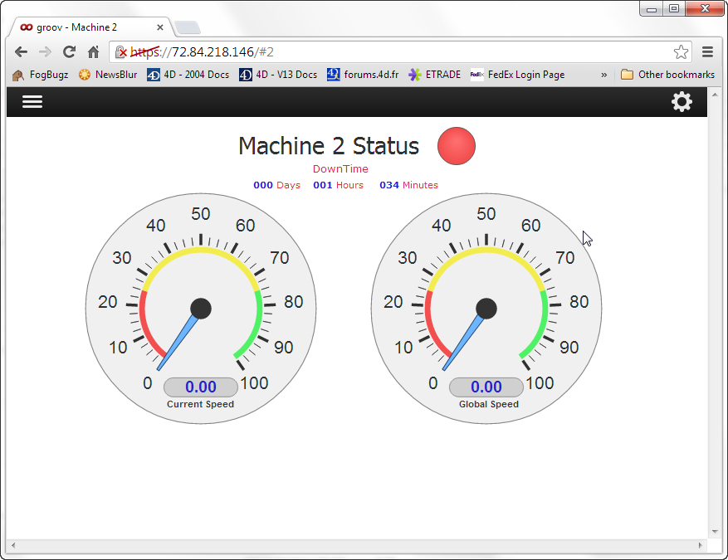Click the insecure HTTPS padlock icon
The height and width of the screenshot is (560, 728).
120,52
